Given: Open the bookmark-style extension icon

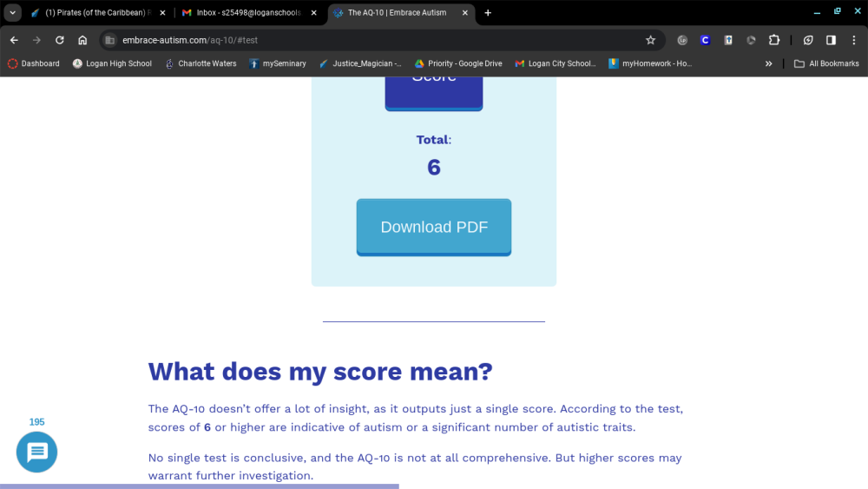Looking at the screenshot, I should point(728,40).
